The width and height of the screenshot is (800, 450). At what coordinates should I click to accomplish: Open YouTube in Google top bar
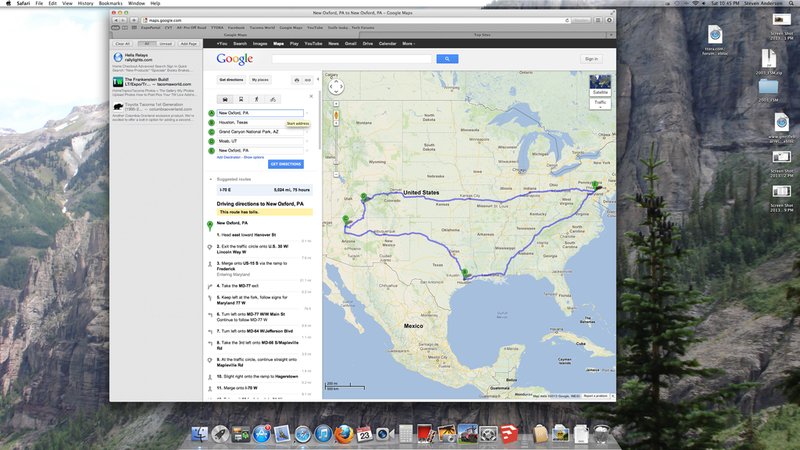[x=313, y=44]
